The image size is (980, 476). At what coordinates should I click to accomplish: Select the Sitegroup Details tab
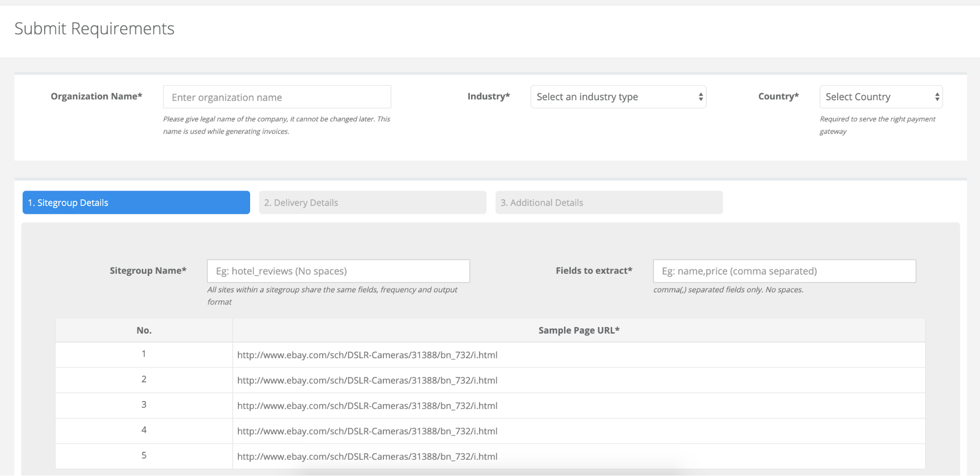[136, 202]
